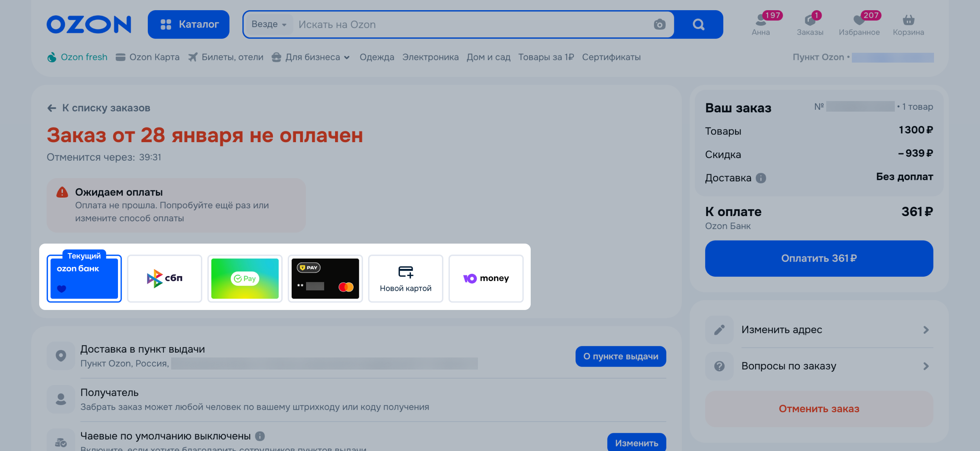Select SberPay green payment option

click(x=245, y=278)
